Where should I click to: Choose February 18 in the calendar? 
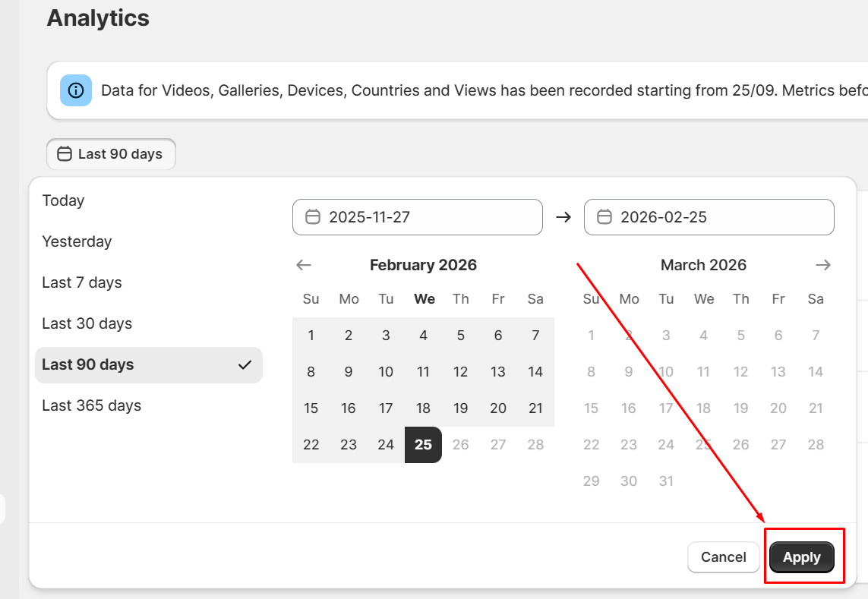423,408
